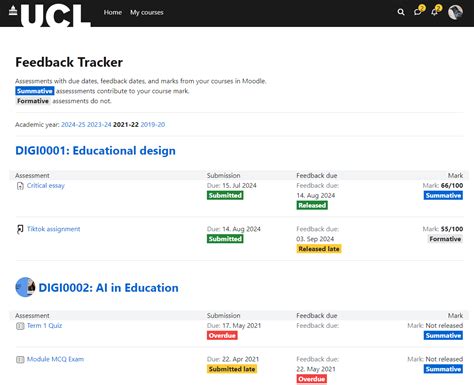Click the Module MCQ Exam icon
This screenshot has width=474, height=385.
point(20,359)
